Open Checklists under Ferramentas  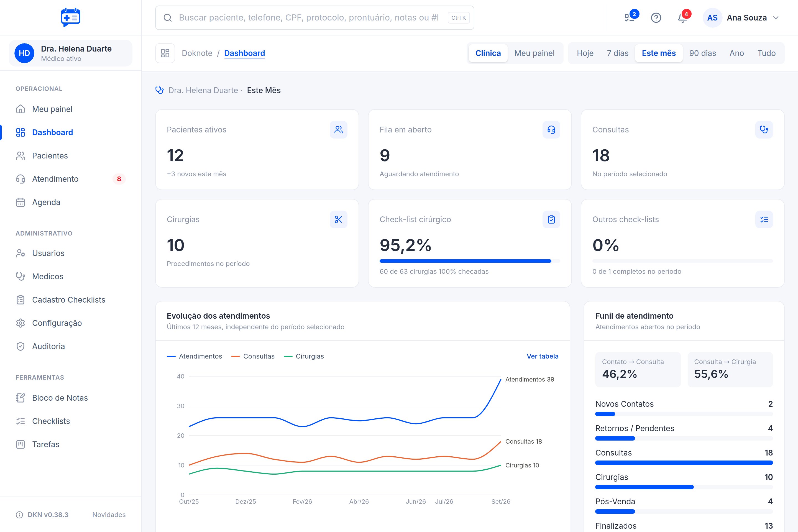(x=71, y=421)
